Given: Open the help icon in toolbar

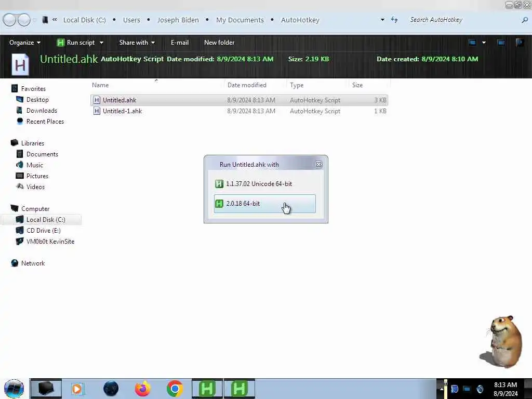Looking at the screenshot, I should (x=520, y=43).
